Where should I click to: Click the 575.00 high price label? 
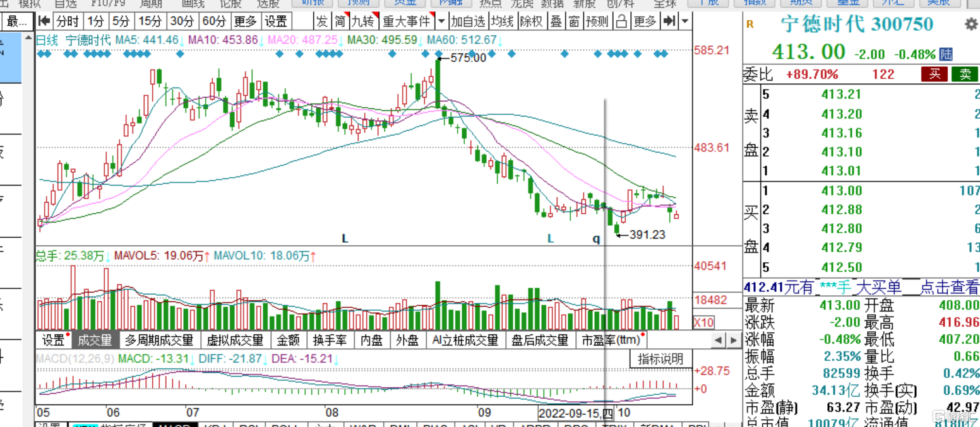point(468,58)
